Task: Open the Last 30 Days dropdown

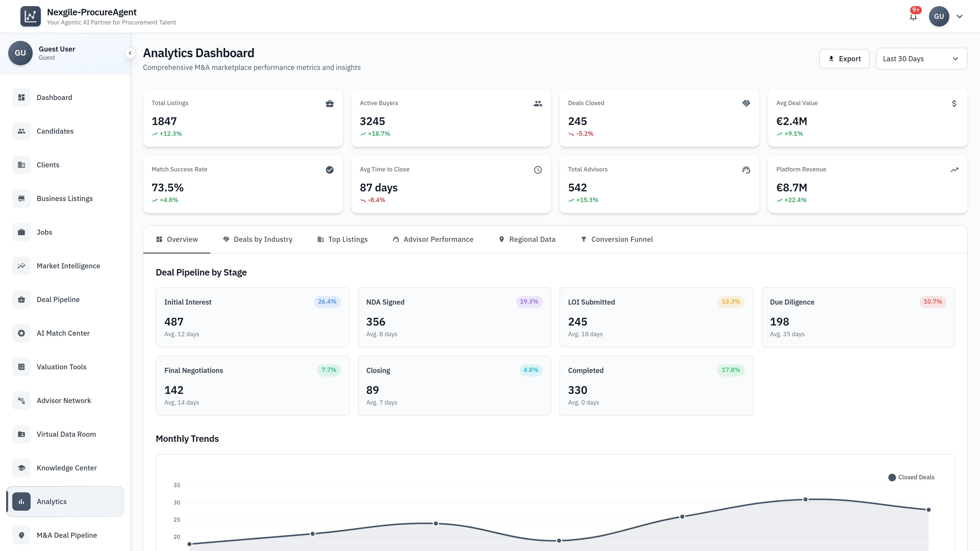Action: 921,59
